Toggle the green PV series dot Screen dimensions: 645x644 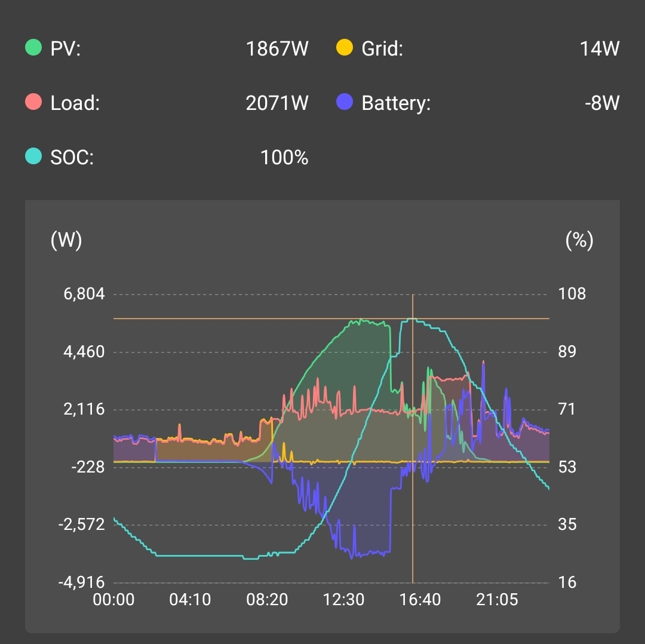point(33,47)
